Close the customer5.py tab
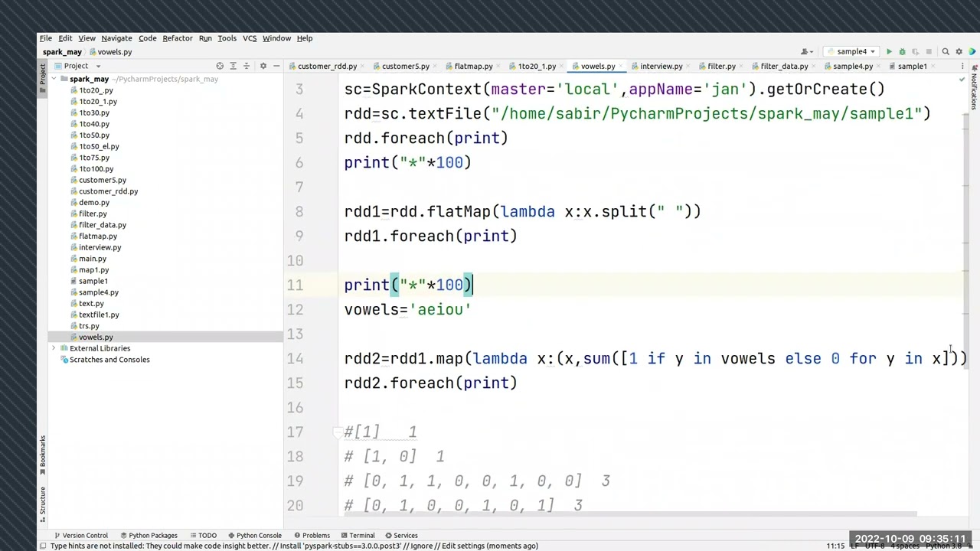980x551 pixels. click(436, 67)
